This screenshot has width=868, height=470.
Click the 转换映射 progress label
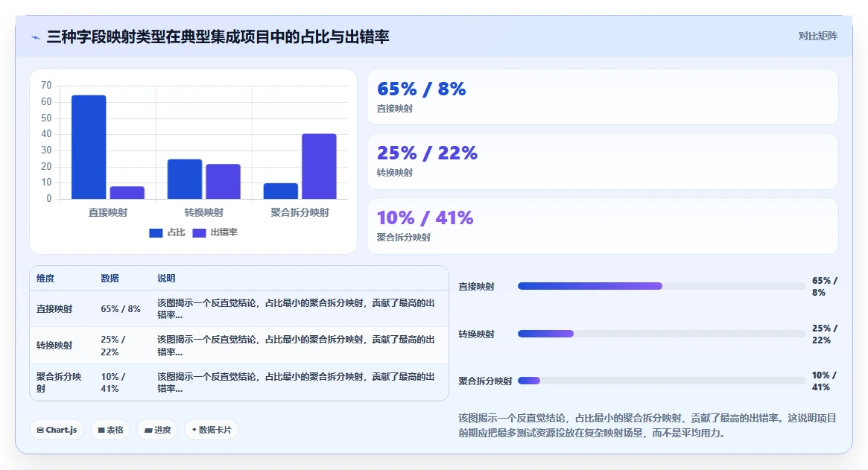pos(476,334)
